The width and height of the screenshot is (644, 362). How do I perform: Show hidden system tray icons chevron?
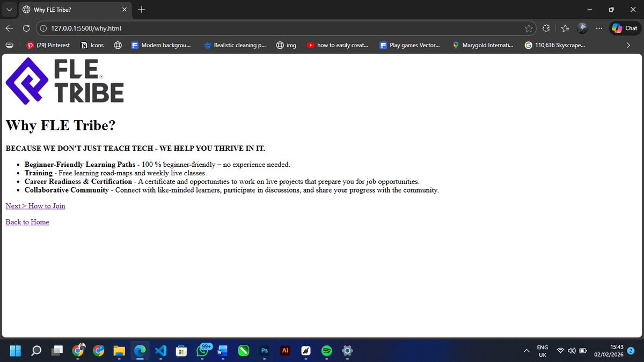click(527, 351)
